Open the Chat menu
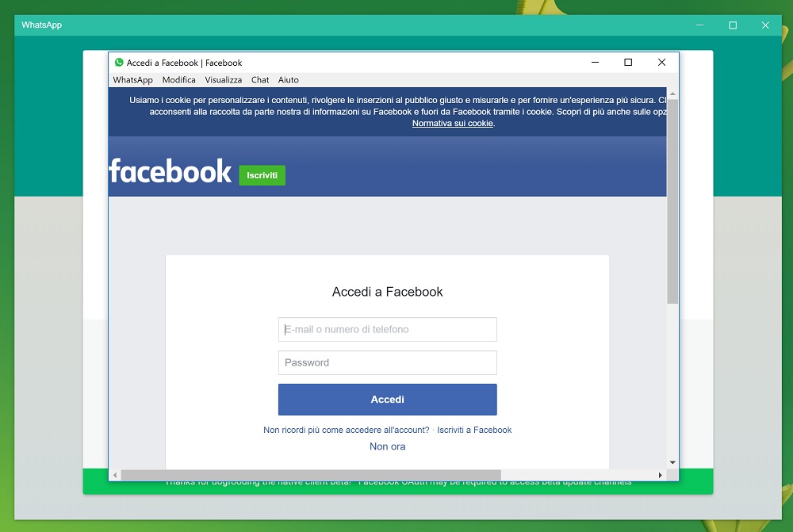Viewport: 793px width, 532px height. tap(260, 80)
